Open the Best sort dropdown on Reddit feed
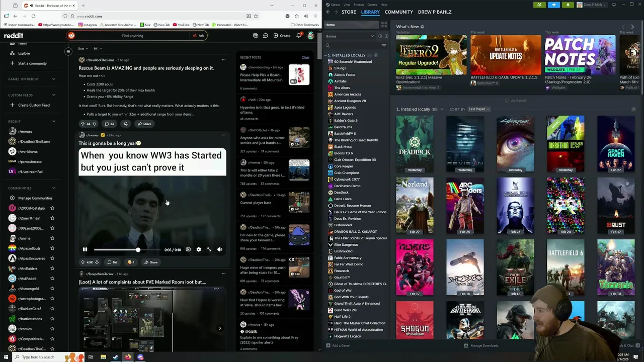The height and width of the screenshot is (362, 644). [83, 49]
